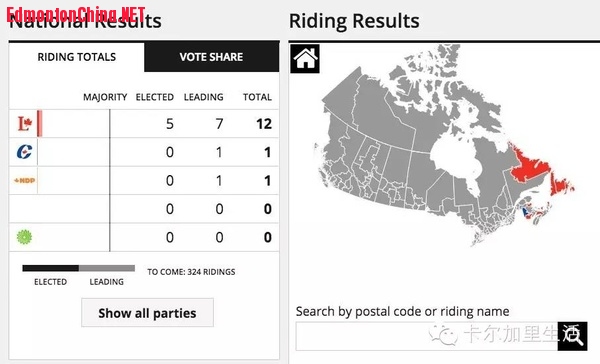Click the WeChat watermark icon
This screenshot has width=600, height=364.
(443, 335)
